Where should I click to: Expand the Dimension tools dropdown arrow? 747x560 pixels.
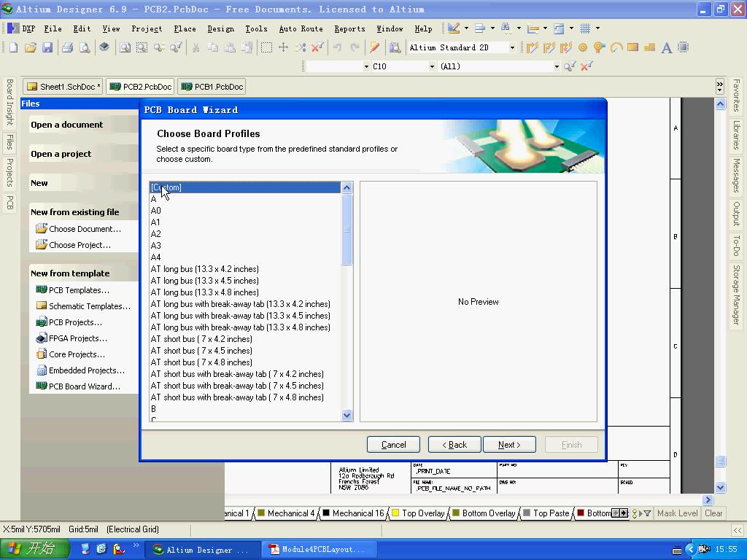pyautogui.click(x=545, y=28)
